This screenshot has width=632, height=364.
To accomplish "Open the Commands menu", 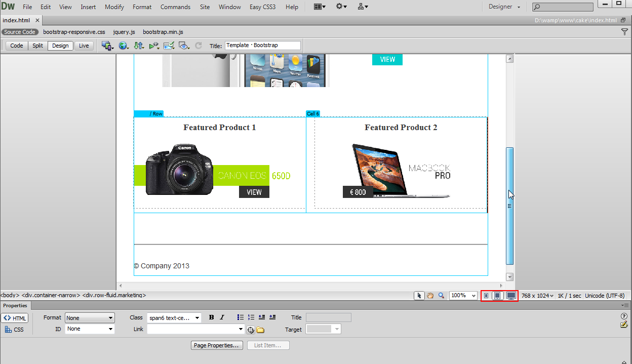I will (x=175, y=7).
